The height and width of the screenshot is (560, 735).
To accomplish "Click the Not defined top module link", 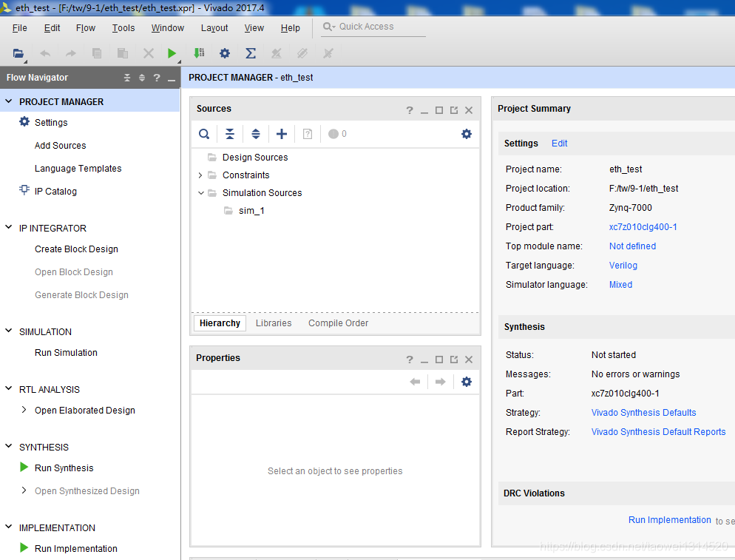I will click(632, 246).
